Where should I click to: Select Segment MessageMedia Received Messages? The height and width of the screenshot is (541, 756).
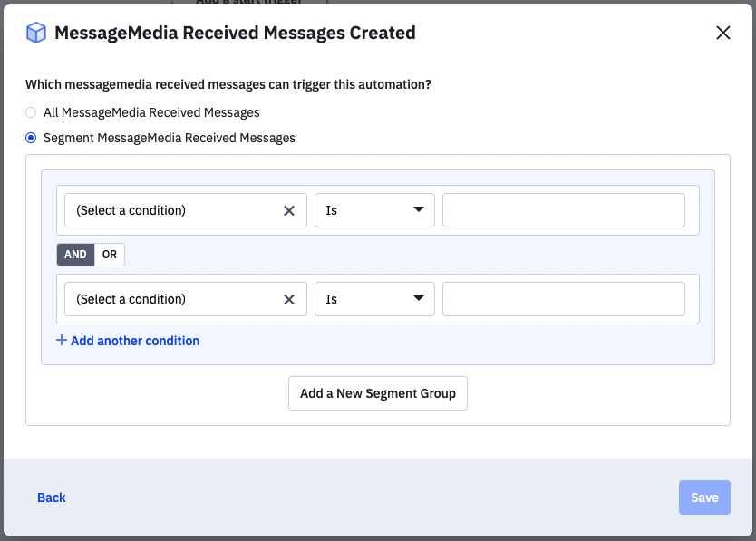[x=30, y=138]
